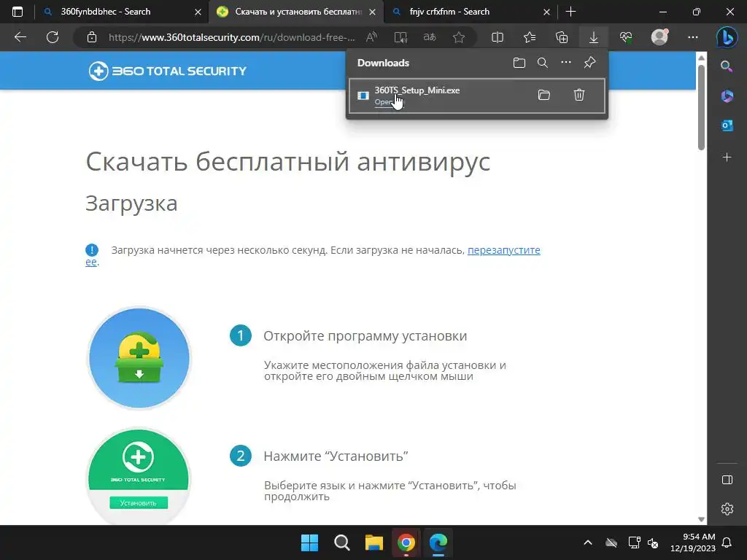Click the scrollbar up arrow
This screenshot has width=747, height=560.
tap(701, 58)
